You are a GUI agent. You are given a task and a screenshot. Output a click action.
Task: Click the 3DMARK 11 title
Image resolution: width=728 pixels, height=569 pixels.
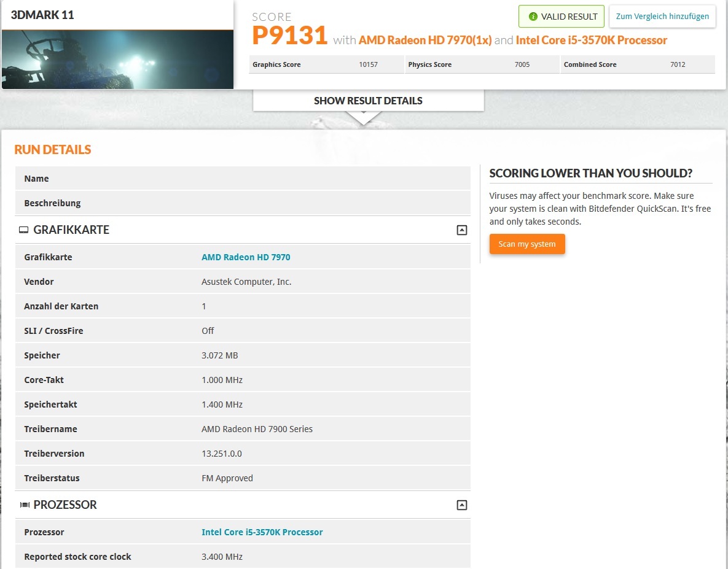pos(42,15)
